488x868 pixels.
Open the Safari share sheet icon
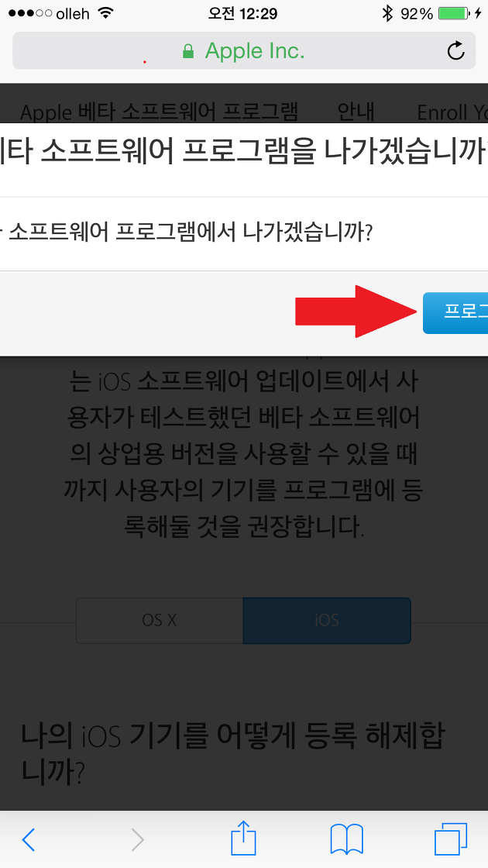point(243,838)
